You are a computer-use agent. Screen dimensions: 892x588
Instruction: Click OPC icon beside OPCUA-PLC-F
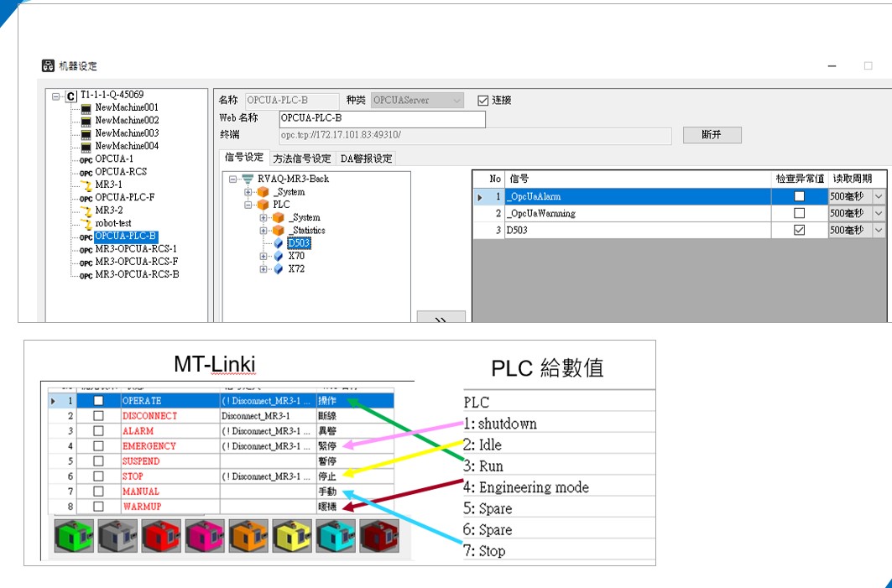(86, 199)
